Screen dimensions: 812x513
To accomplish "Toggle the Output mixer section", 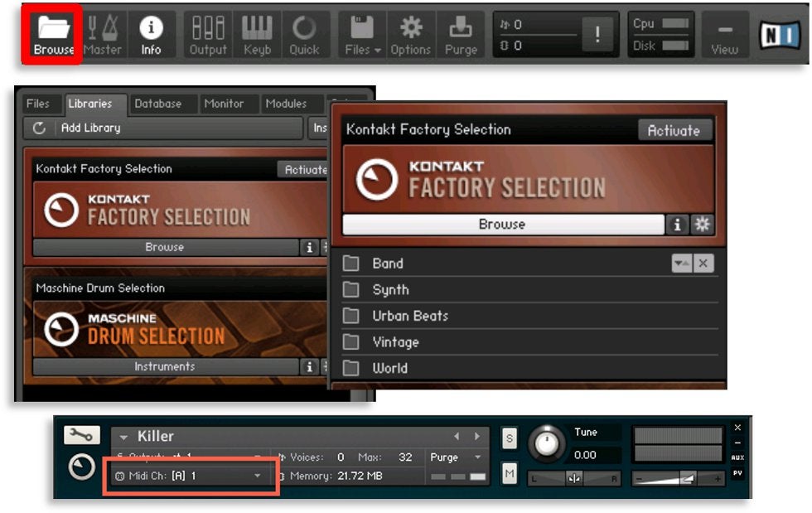I will (208, 35).
